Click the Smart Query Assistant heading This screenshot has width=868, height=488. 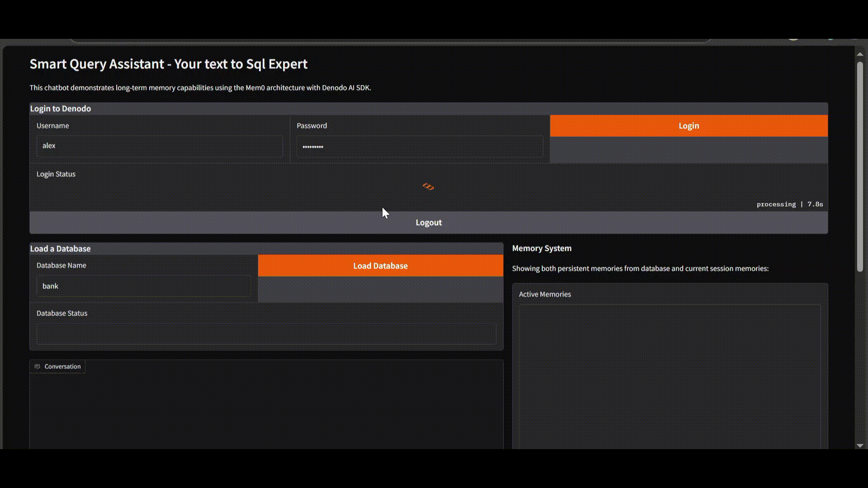169,64
